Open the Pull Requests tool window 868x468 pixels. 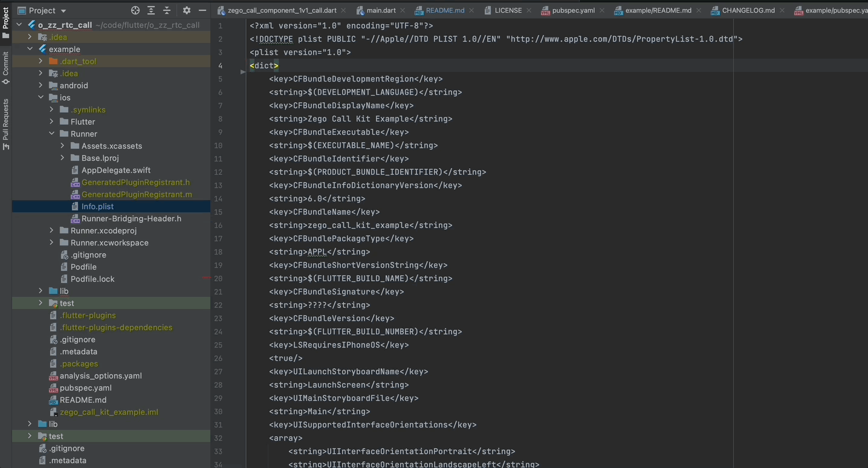pyautogui.click(x=5, y=124)
